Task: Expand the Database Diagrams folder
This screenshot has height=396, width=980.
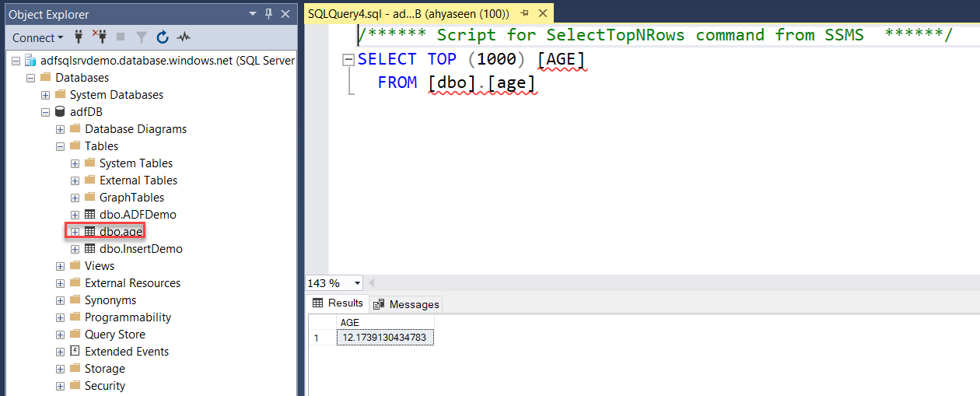Action: (60, 129)
